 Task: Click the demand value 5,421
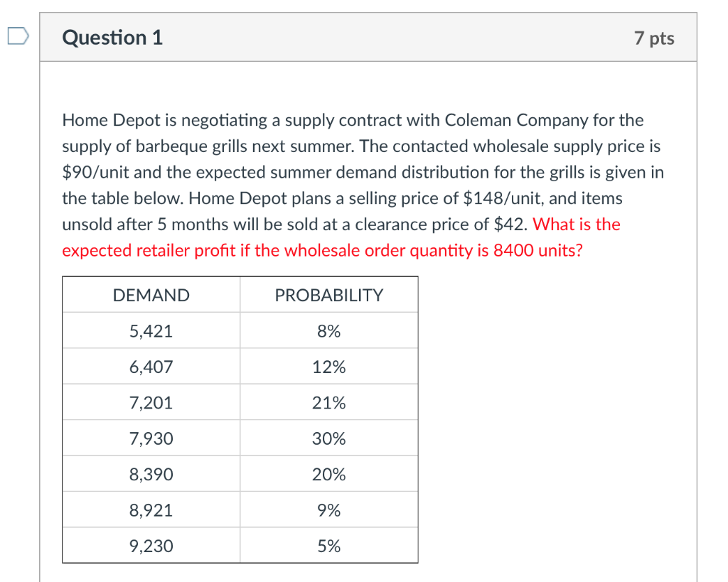(151, 330)
